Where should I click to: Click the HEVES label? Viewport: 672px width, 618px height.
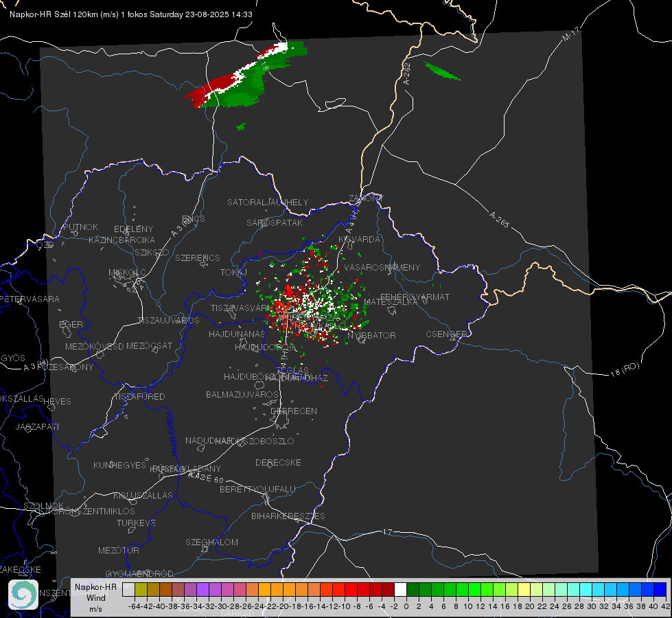pos(57,402)
